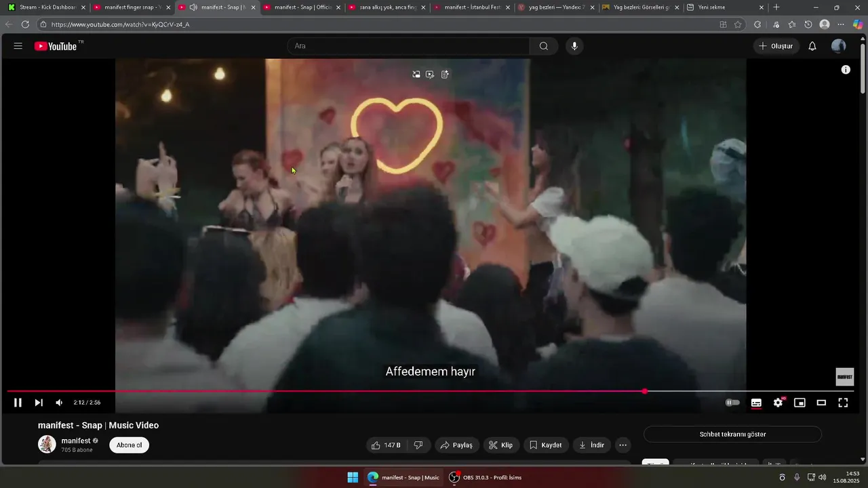Open the Windows Start menu
The width and height of the screenshot is (868, 488).
coord(353,477)
